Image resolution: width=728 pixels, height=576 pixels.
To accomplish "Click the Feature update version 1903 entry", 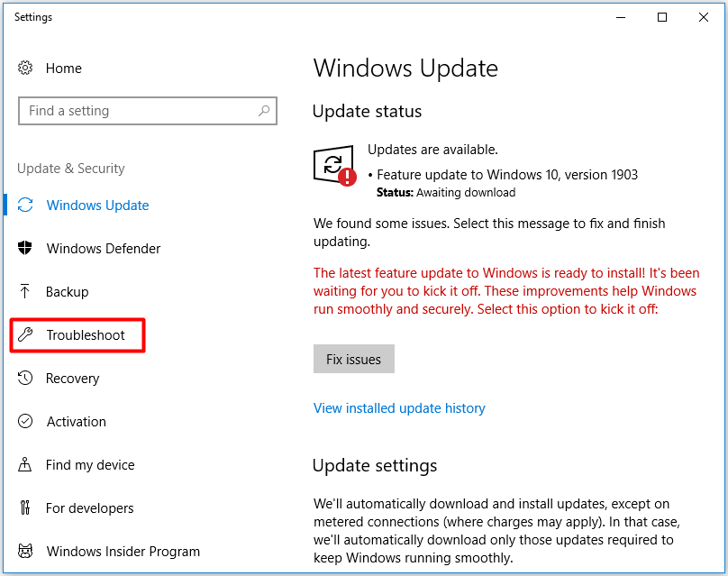I will pyautogui.click(x=507, y=175).
